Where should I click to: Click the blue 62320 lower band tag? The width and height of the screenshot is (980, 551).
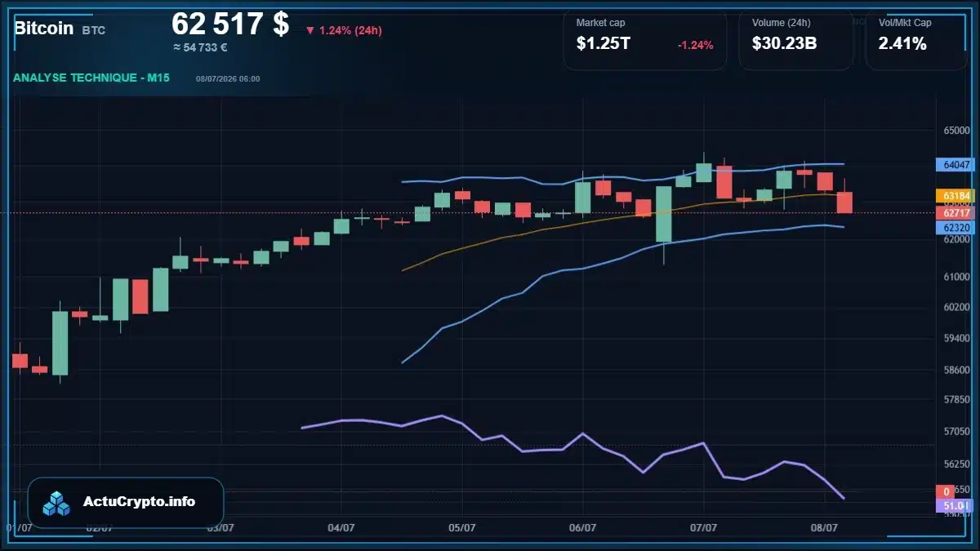pyautogui.click(x=955, y=227)
